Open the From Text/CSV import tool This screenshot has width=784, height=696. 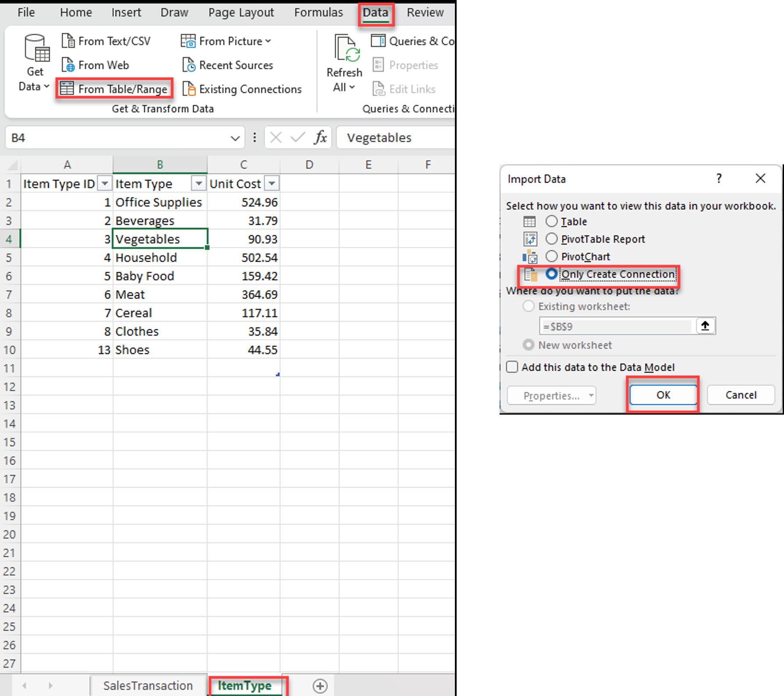pos(106,41)
